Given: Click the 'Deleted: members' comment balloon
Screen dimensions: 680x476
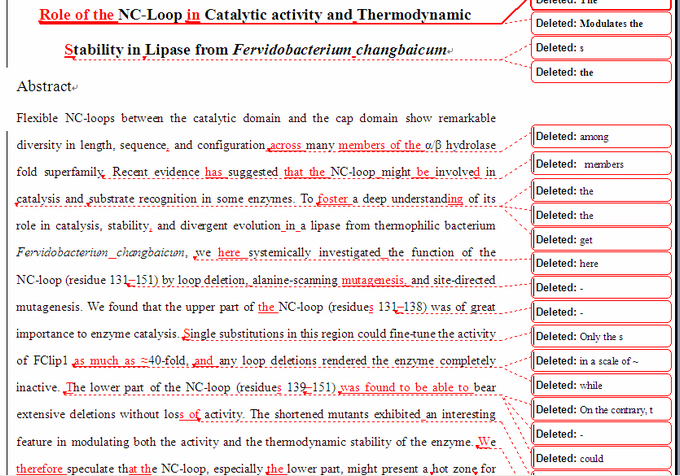Looking at the screenshot, I should point(600,163).
